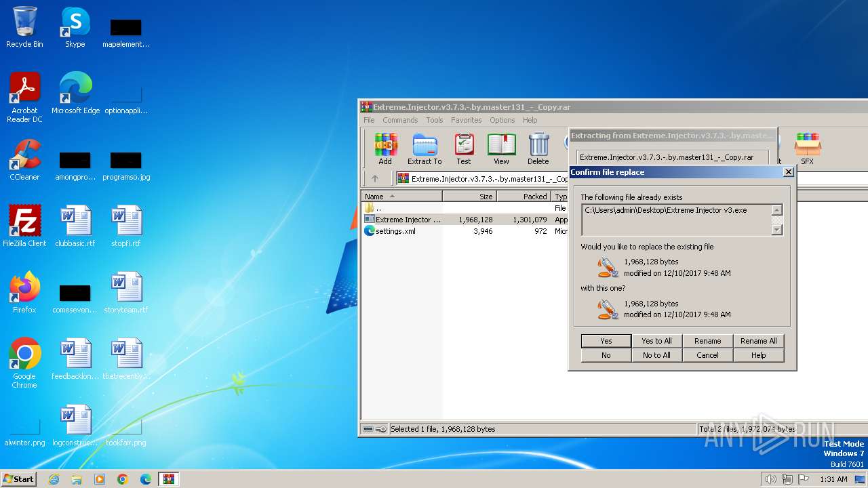Click the clock showing 1:31 AM
Viewport: 868px width, 488px height.
coord(833,479)
